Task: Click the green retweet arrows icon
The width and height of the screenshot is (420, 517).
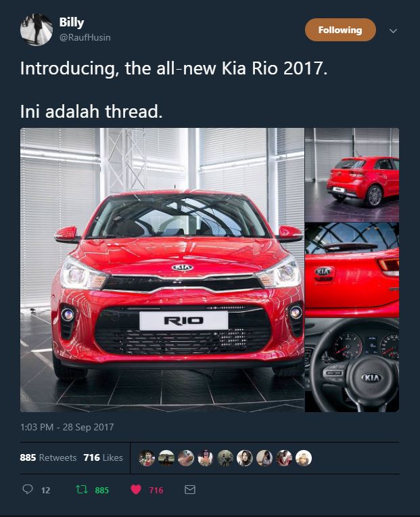Action: (x=81, y=489)
